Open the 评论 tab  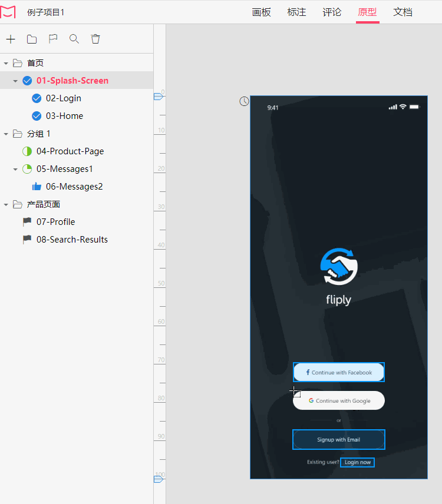332,12
